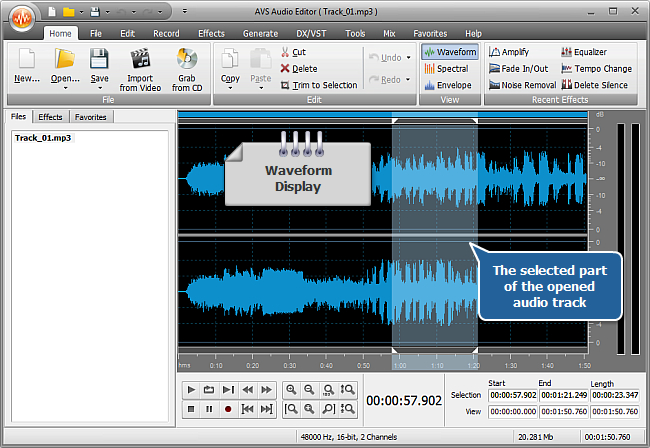Click the Grab from CD icon
Image resolution: width=650 pixels, height=448 pixels.
coord(187,58)
